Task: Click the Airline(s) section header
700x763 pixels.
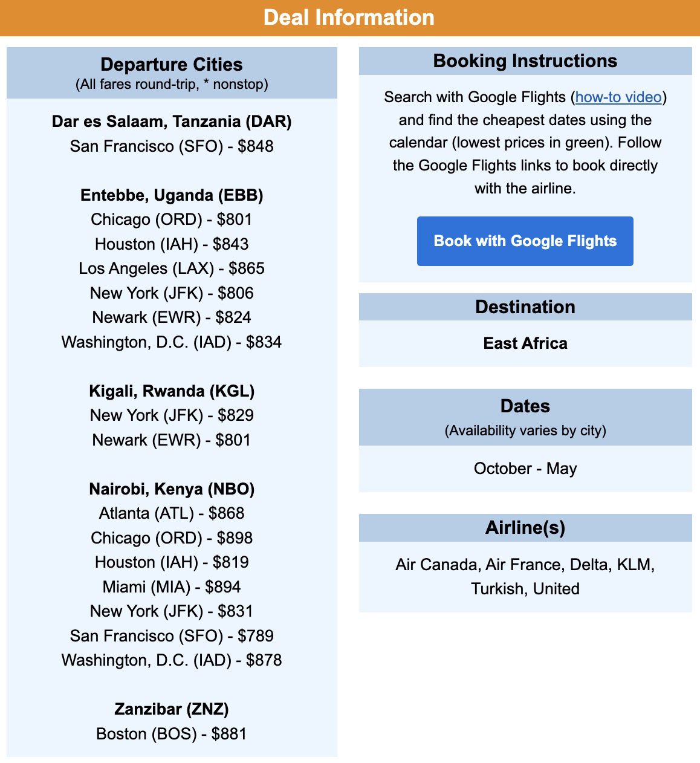Action: pos(524,527)
